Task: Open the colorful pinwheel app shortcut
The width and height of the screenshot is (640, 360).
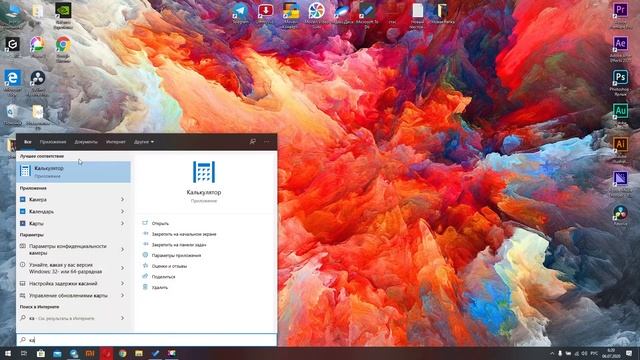Action: point(316,11)
